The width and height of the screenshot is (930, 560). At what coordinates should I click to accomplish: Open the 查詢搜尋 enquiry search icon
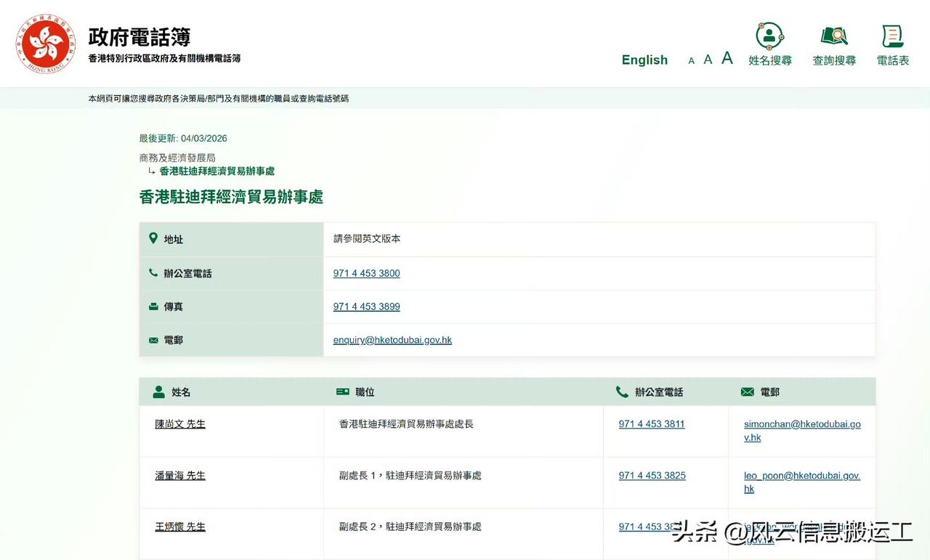click(834, 36)
